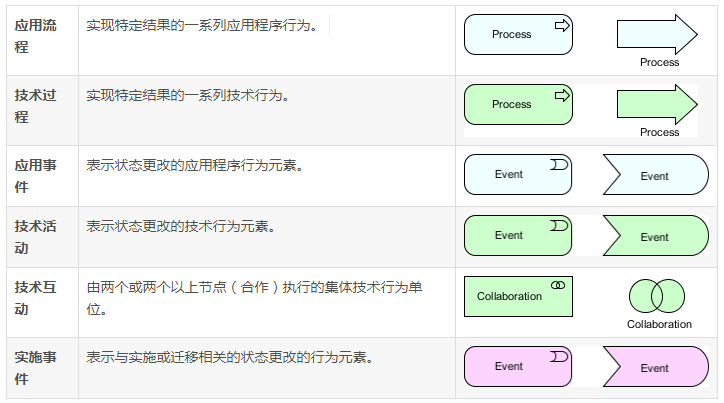This screenshot has height=403, width=724.
Task: Click the light-blue notched Event shape
Action: [x=656, y=174]
